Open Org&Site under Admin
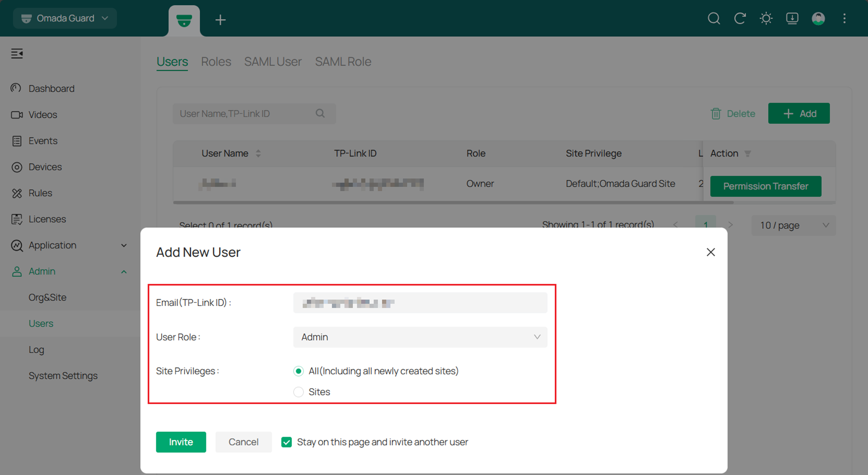This screenshot has height=475, width=868. pos(47,298)
